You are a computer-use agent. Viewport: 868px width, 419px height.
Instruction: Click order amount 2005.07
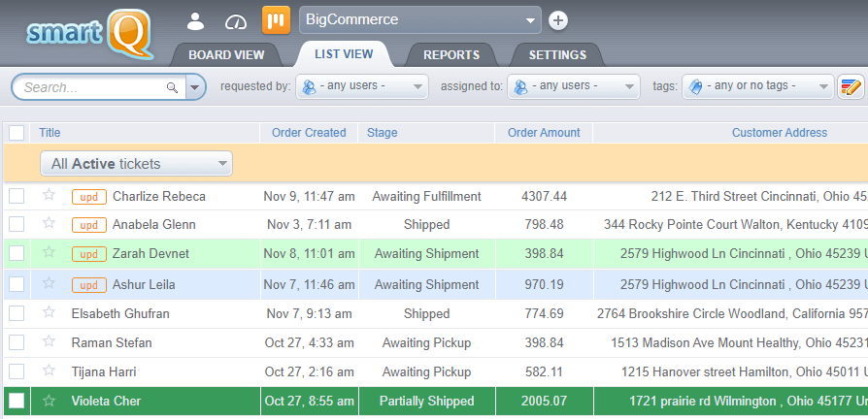544,401
